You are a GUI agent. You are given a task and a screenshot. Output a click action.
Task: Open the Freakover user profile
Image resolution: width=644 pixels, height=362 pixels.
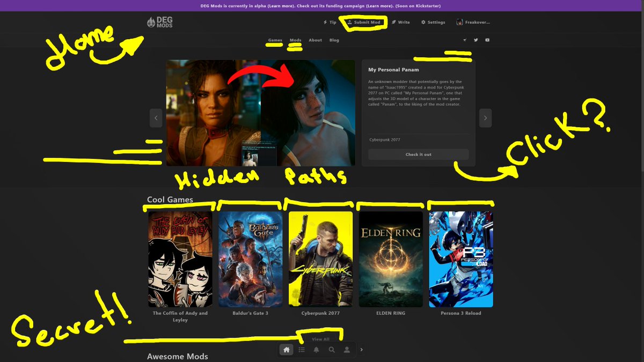click(x=473, y=23)
